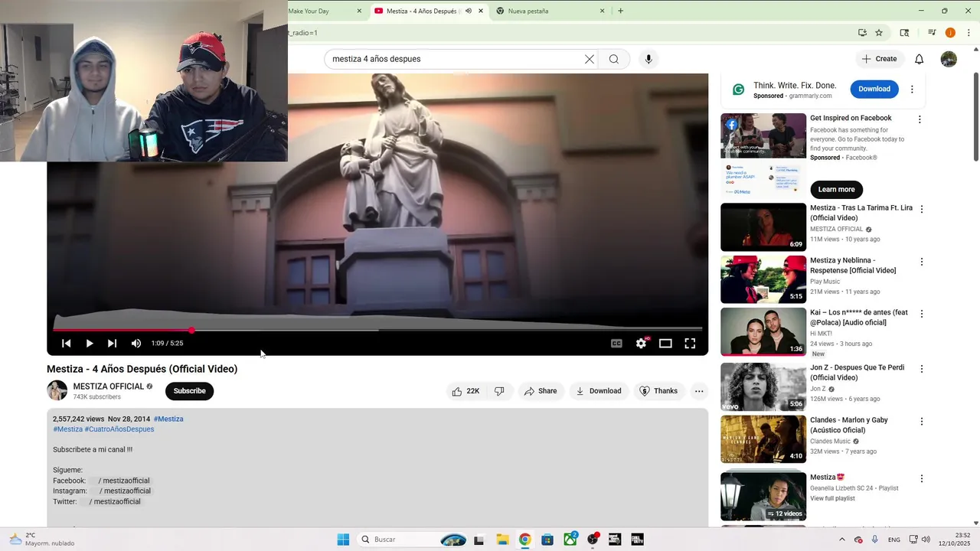Dislike the Mestiza video
This screenshot has height=551, width=980.
[x=499, y=391]
